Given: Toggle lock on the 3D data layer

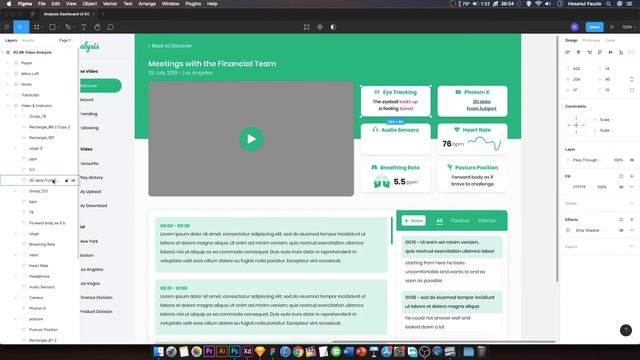Looking at the screenshot, I should tap(67, 180).
